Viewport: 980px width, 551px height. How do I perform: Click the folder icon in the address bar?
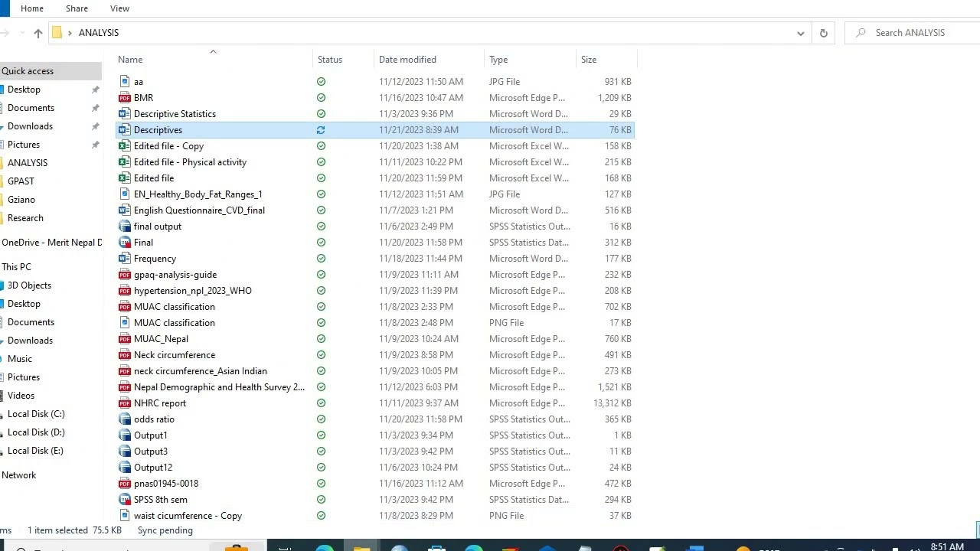[x=57, y=33]
